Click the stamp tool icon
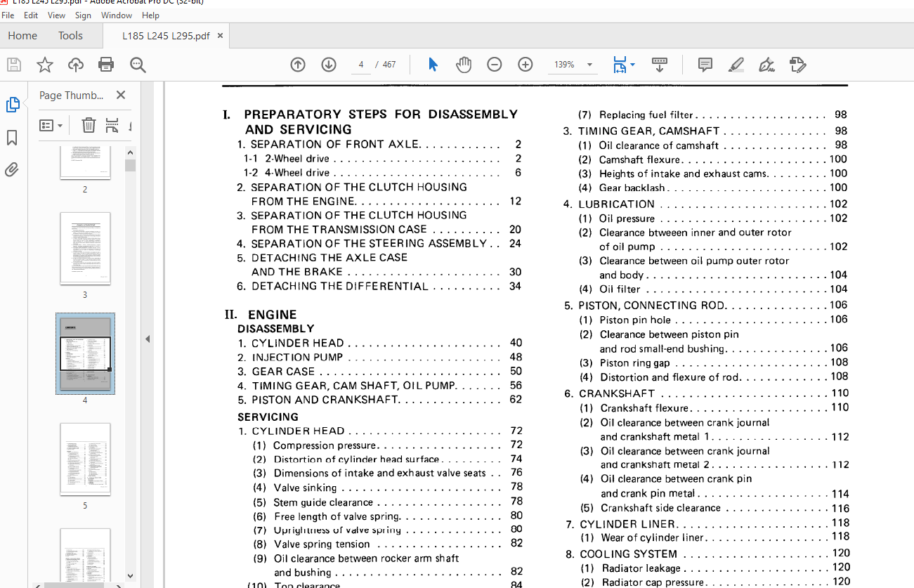The image size is (914, 588). [x=797, y=65]
